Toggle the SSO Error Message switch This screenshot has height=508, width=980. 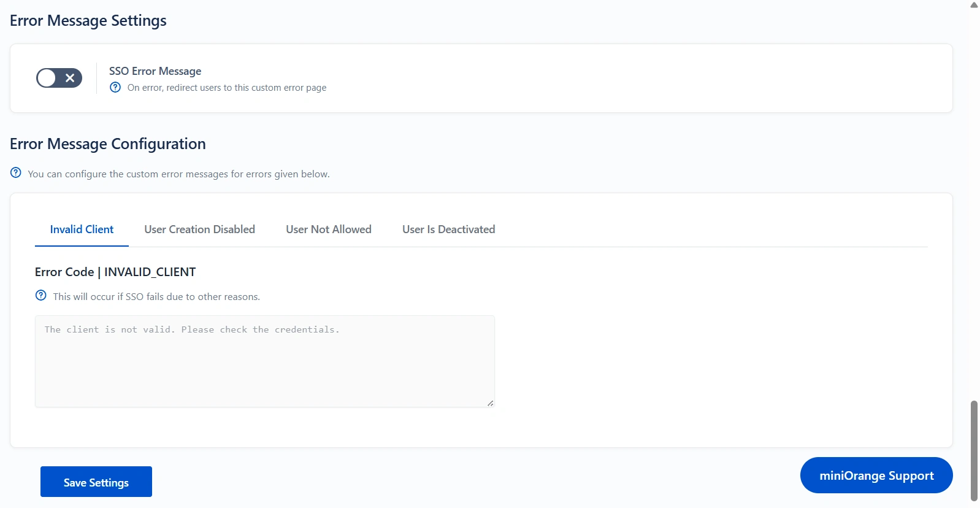click(x=59, y=78)
